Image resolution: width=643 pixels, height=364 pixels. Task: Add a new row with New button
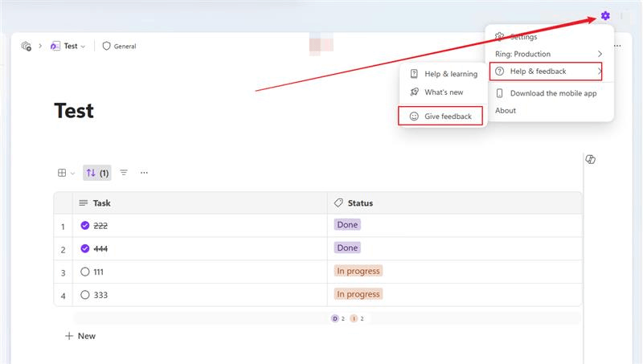[x=80, y=336]
